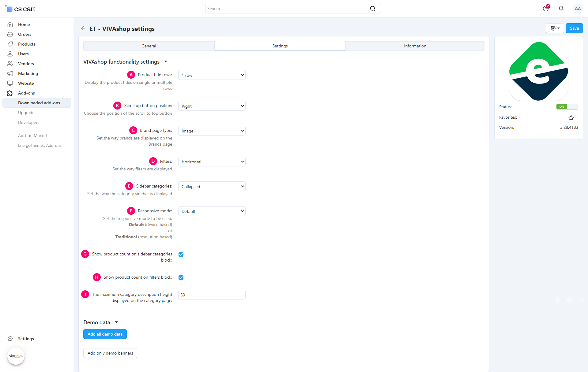Click Add only demo banners button
The width and height of the screenshot is (588, 372).
110,353
